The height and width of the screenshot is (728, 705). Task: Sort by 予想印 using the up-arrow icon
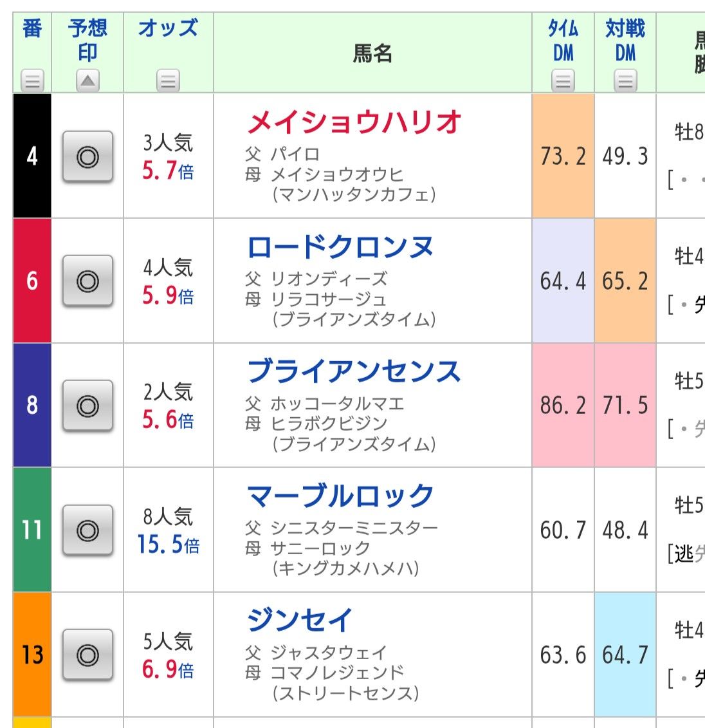click(x=87, y=81)
